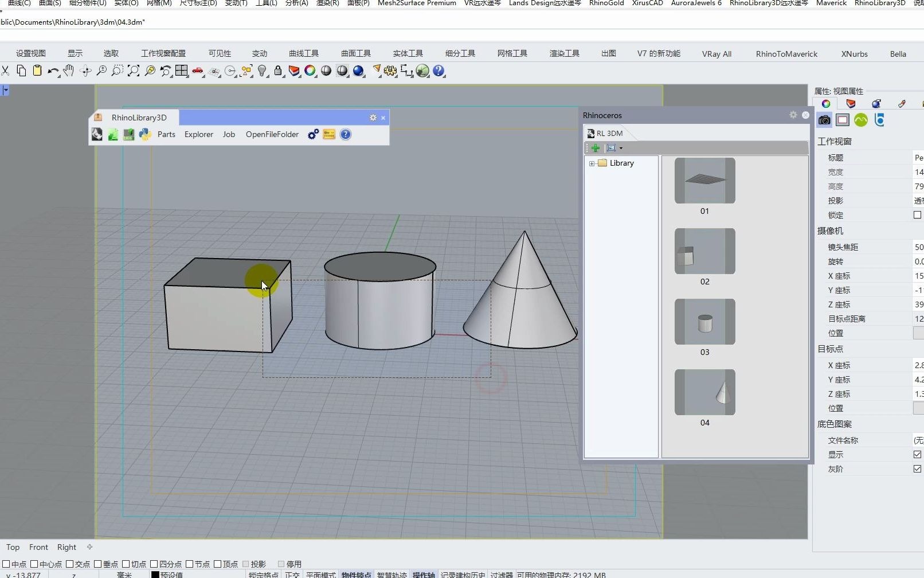Click the Zoom extents icon
The width and height of the screenshot is (924, 578).
point(134,71)
